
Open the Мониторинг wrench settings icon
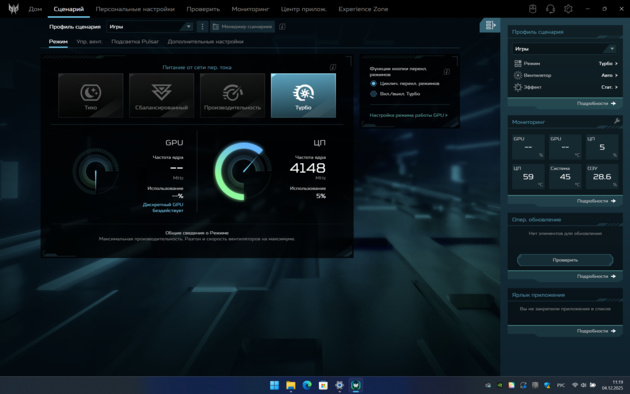click(x=617, y=121)
